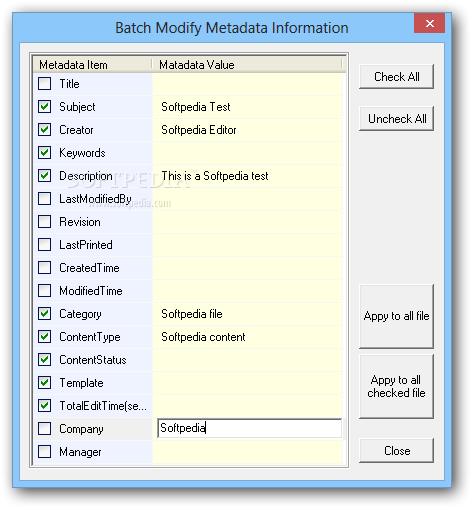Image resolution: width=472 pixels, height=508 pixels.
Task: Click the Template row label
Action: [x=81, y=383]
